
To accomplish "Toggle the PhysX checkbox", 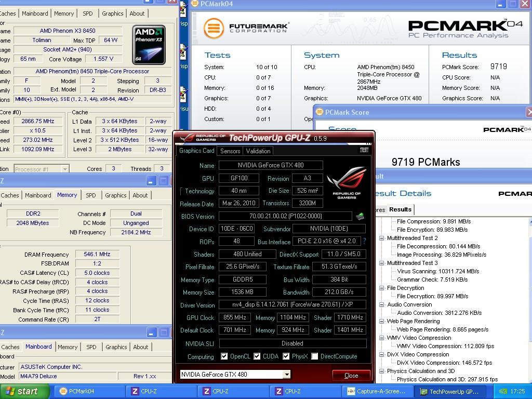I will pyautogui.click(x=286, y=356).
